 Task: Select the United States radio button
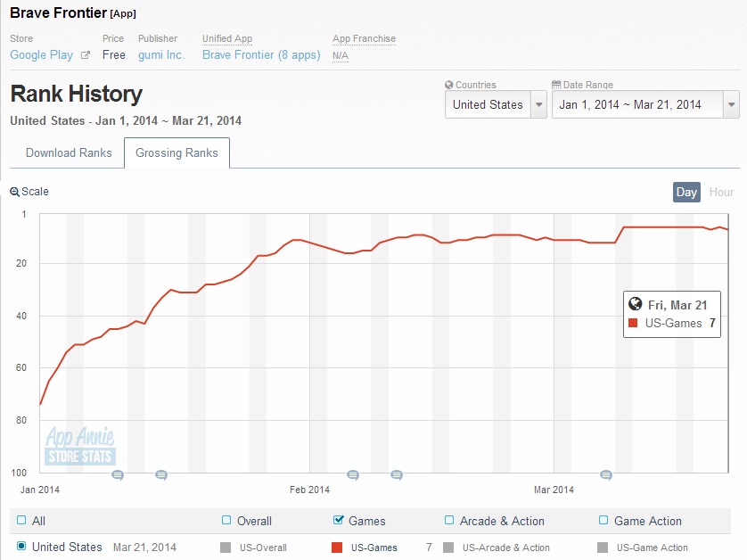point(21,547)
